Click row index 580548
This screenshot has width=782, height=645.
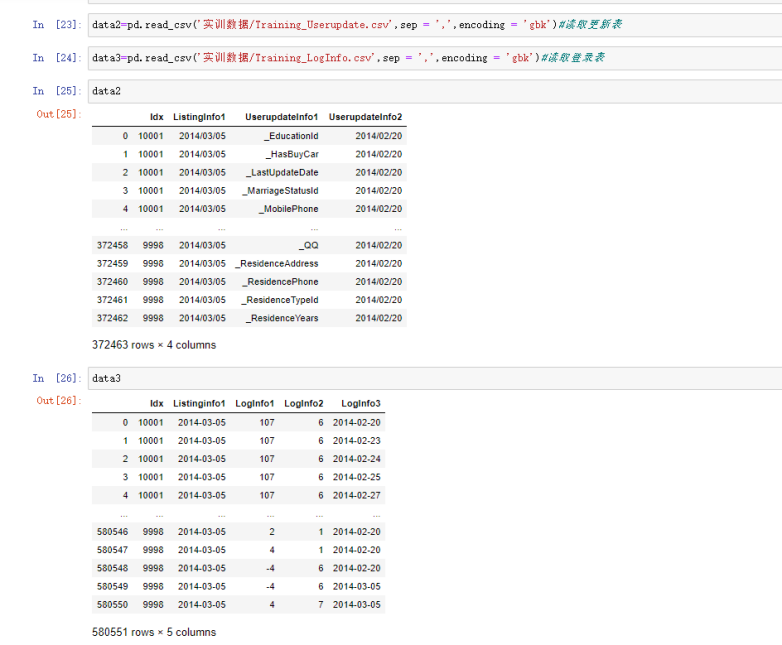click(x=112, y=568)
